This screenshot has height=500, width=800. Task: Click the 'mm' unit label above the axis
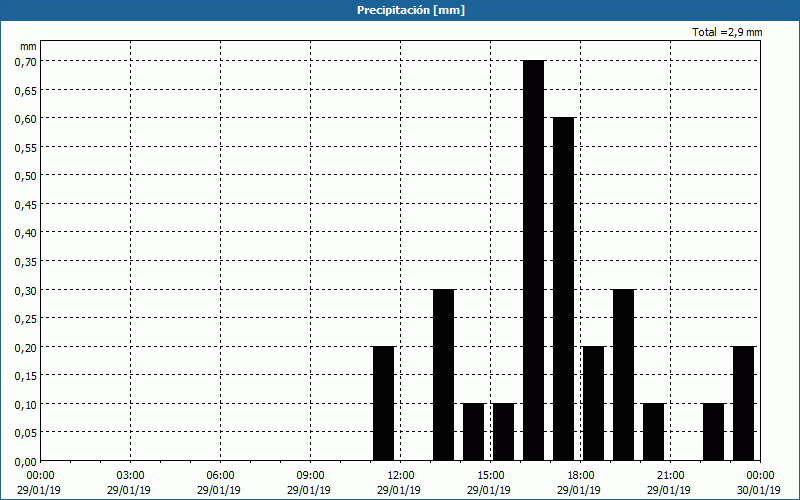click(x=28, y=46)
